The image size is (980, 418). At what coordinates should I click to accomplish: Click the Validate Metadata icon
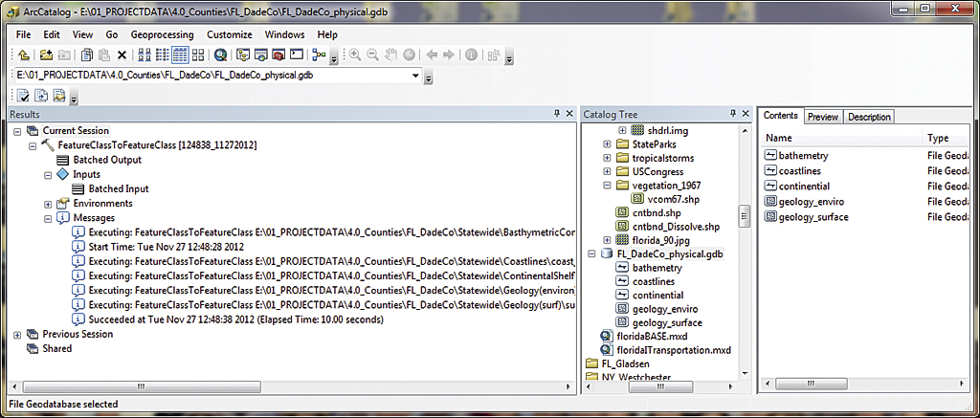(x=24, y=96)
